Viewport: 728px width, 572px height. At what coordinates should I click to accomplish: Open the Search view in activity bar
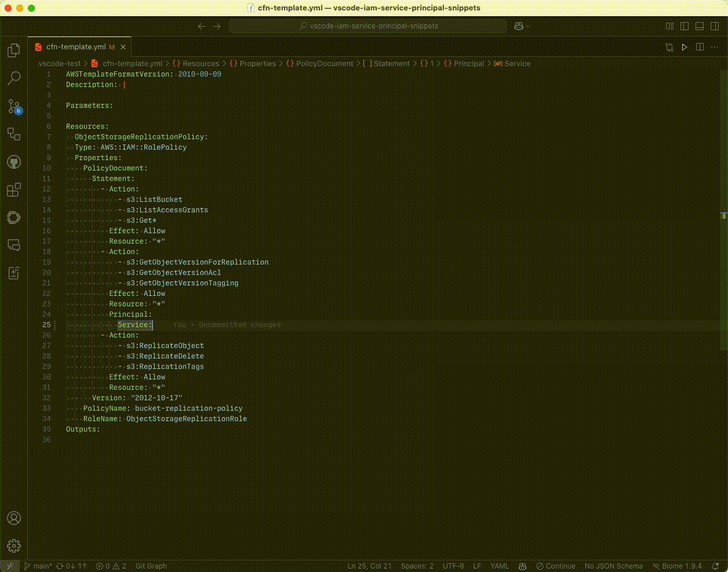14,78
